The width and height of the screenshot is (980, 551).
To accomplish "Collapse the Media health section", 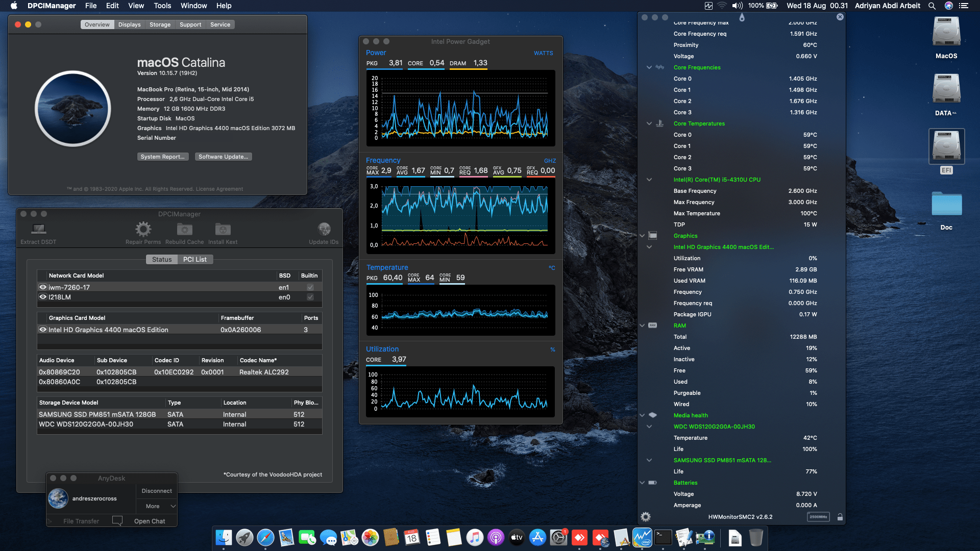I will coord(642,415).
